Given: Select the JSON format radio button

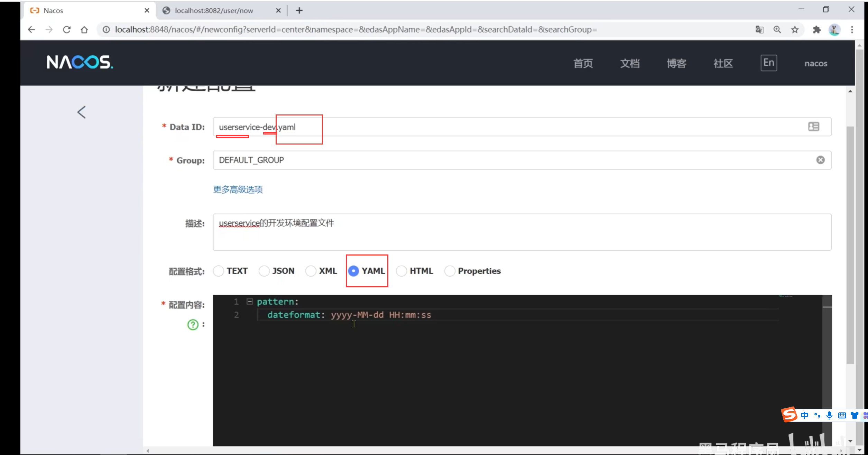Looking at the screenshot, I should pos(264,271).
